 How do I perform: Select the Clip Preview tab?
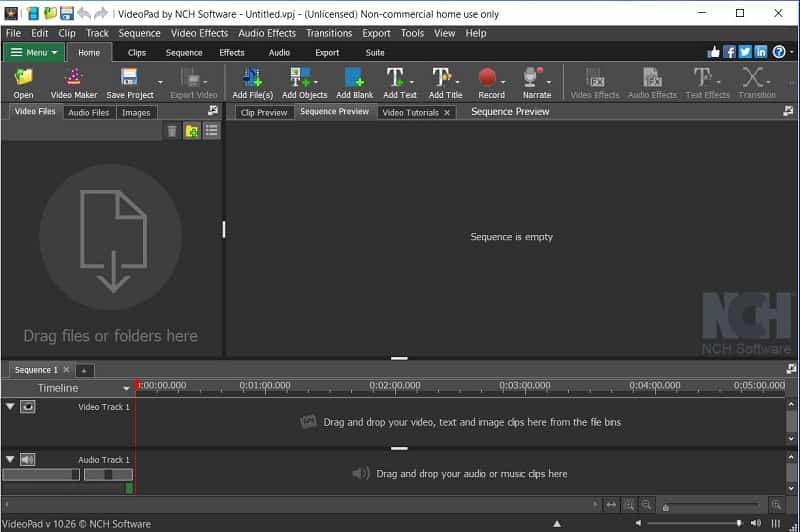(x=264, y=112)
